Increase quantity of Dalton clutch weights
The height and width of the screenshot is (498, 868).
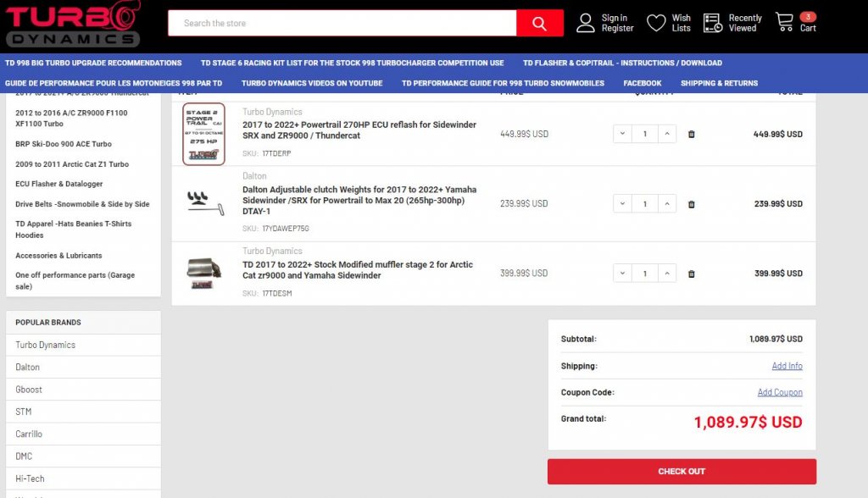pyautogui.click(x=667, y=204)
